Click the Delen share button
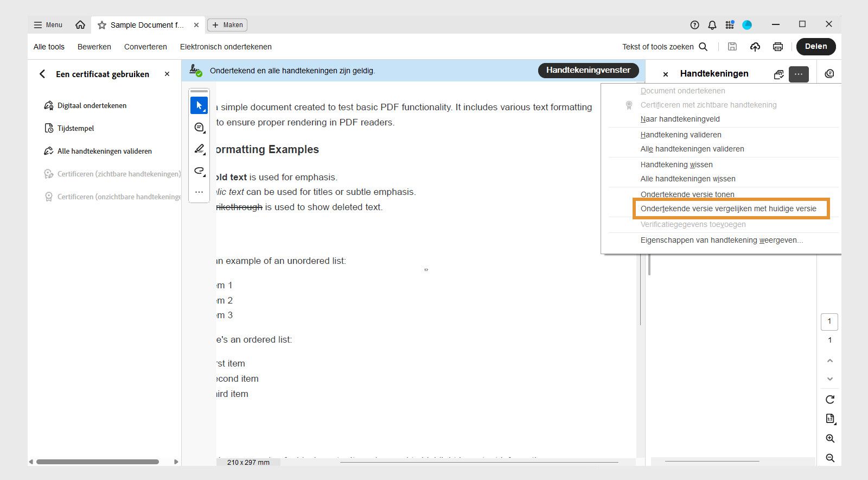The width and height of the screenshot is (868, 480). (x=816, y=47)
